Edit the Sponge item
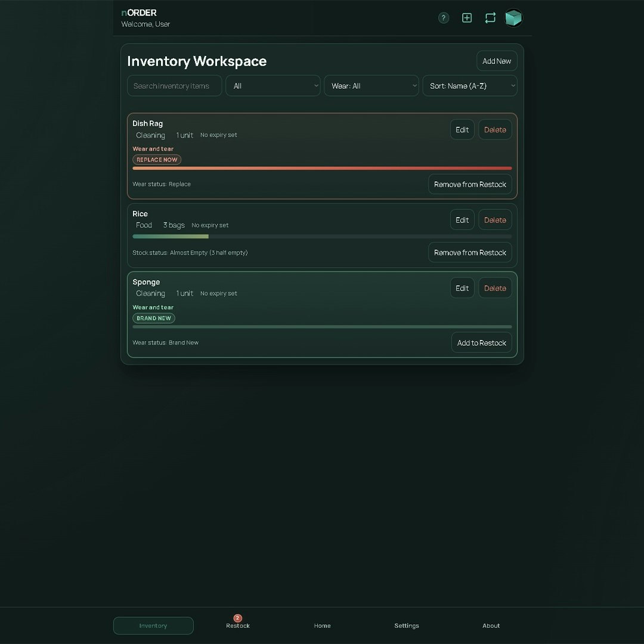Viewport: 644px width, 644px height. [462, 289]
